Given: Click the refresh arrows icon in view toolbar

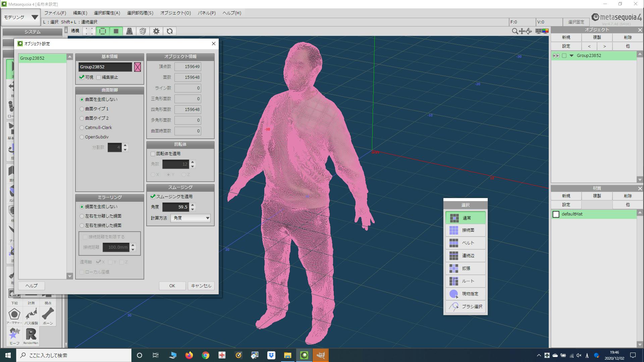Looking at the screenshot, I should [170, 31].
